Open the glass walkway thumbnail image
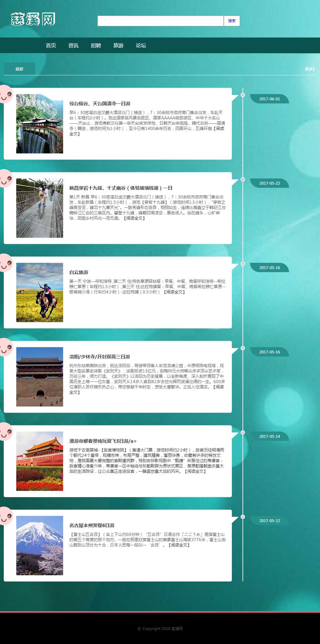Viewport: 320px width, 644px height. (40, 208)
